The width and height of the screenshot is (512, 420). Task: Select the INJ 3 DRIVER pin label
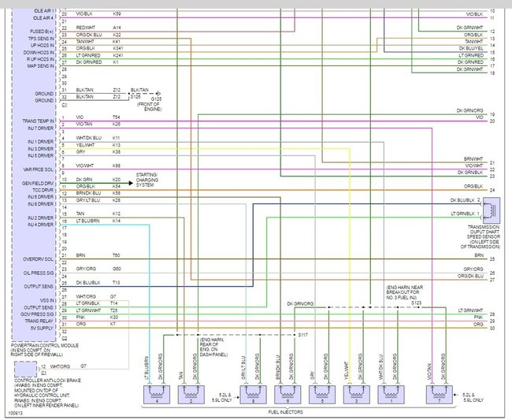point(40,149)
